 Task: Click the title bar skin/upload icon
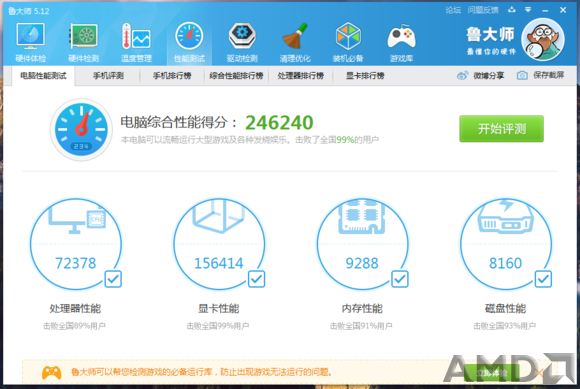point(512,10)
